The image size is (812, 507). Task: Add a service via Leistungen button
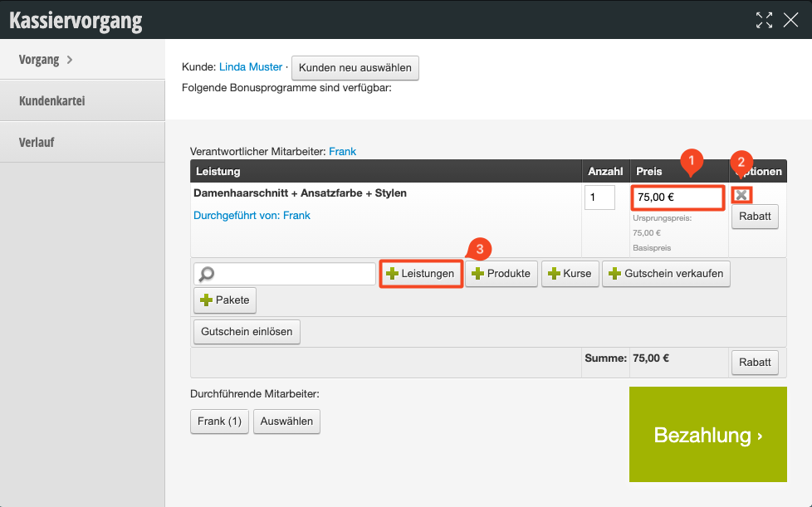pos(421,274)
